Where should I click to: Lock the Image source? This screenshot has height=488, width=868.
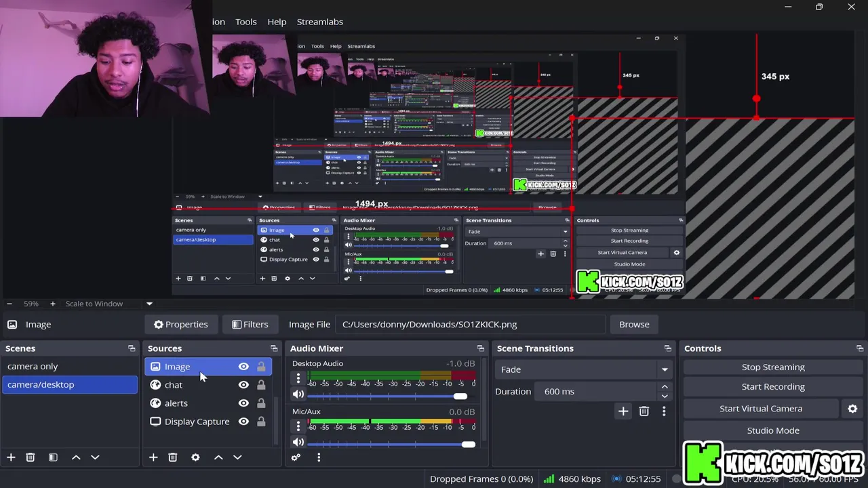pos(261,367)
